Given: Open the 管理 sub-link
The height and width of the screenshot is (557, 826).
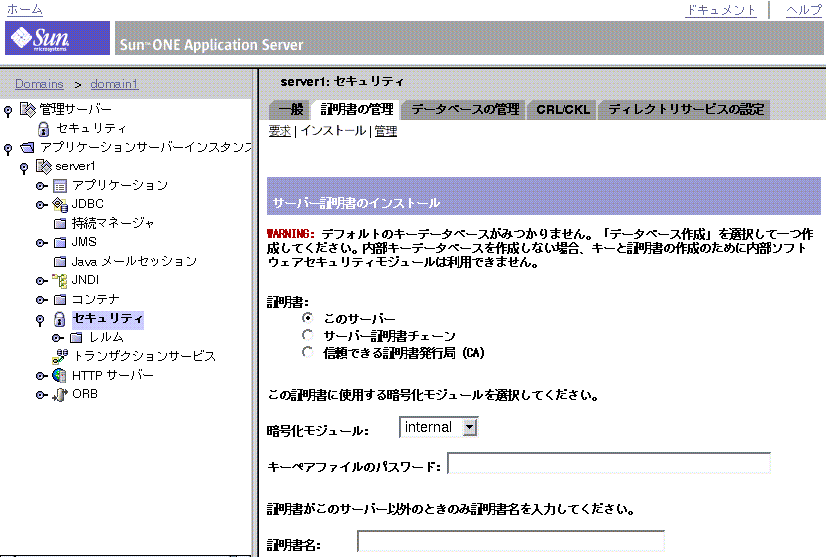Looking at the screenshot, I should tap(386, 131).
